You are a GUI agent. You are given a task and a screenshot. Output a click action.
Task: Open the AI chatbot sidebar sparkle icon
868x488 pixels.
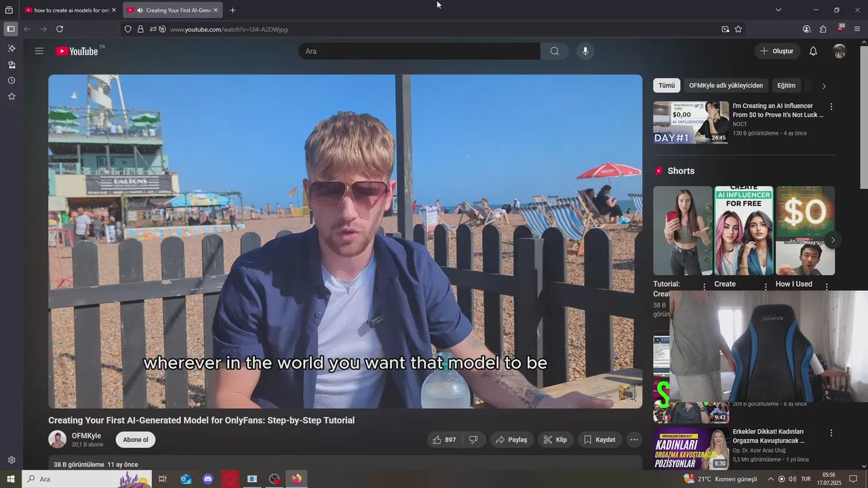click(12, 49)
